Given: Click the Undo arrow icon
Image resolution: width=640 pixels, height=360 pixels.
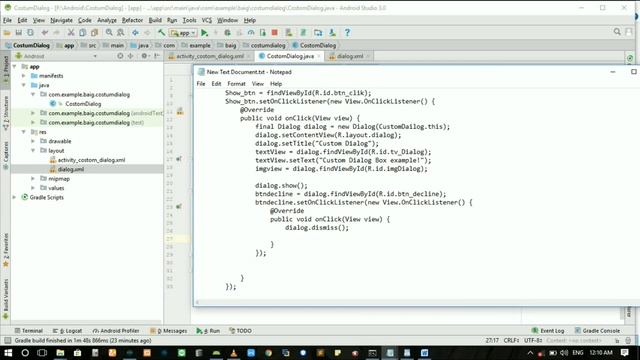Looking at the screenshot, I should [x=44, y=33].
